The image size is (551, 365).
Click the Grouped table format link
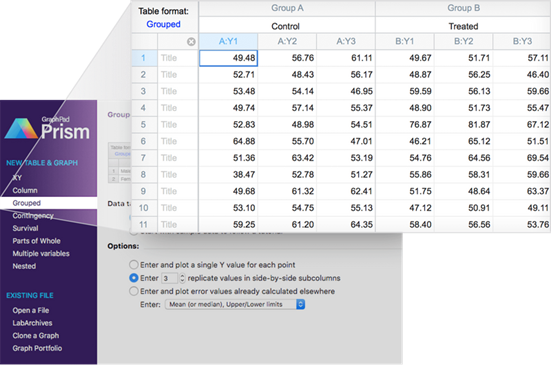coord(163,24)
